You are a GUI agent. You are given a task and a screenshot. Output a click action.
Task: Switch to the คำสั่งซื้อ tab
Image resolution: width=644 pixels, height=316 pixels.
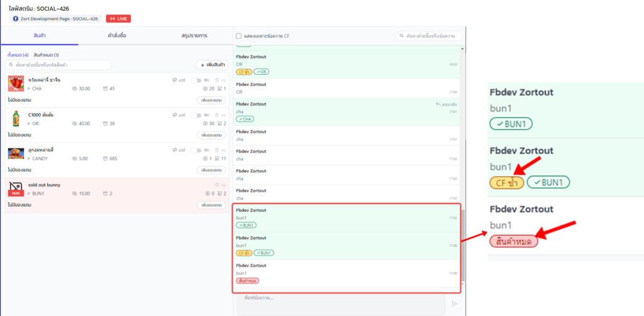click(117, 35)
